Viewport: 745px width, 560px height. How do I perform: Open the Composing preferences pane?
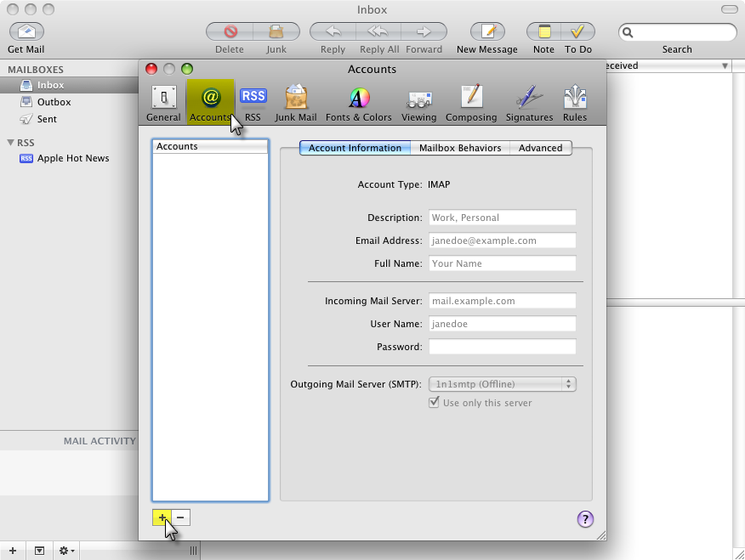click(x=471, y=103)
